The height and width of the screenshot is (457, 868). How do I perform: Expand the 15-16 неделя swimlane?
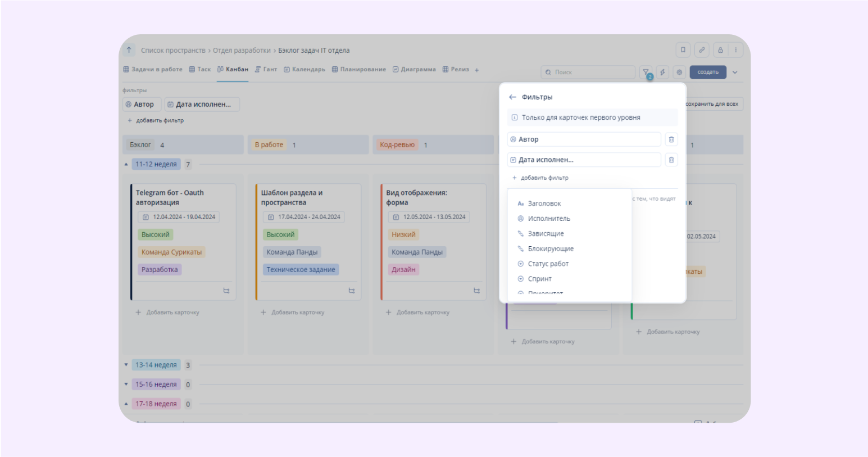126,384
